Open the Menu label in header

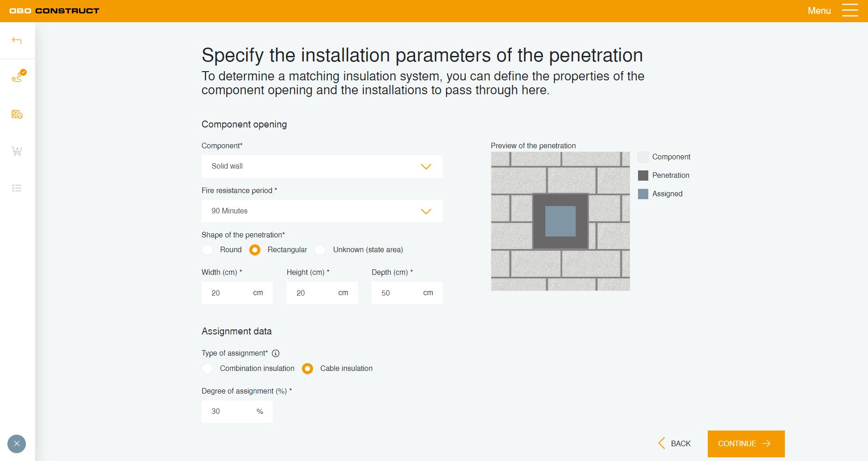(x=819, y=11)
